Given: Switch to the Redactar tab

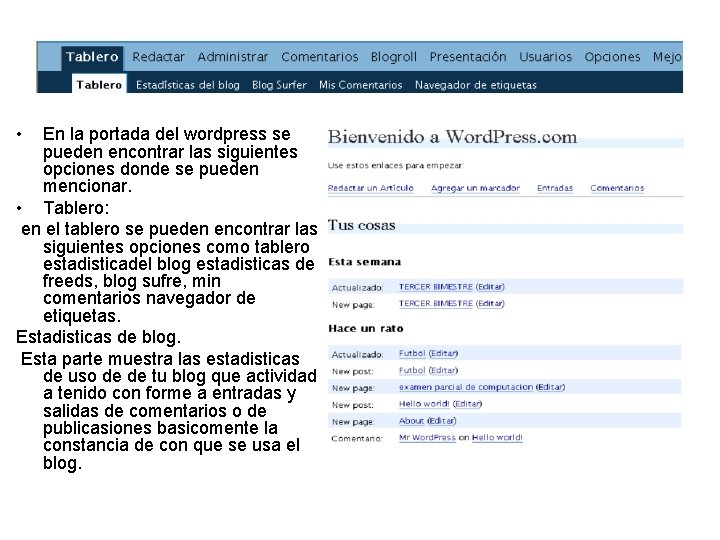Looking at the screenshot, I should coord(158,57).
